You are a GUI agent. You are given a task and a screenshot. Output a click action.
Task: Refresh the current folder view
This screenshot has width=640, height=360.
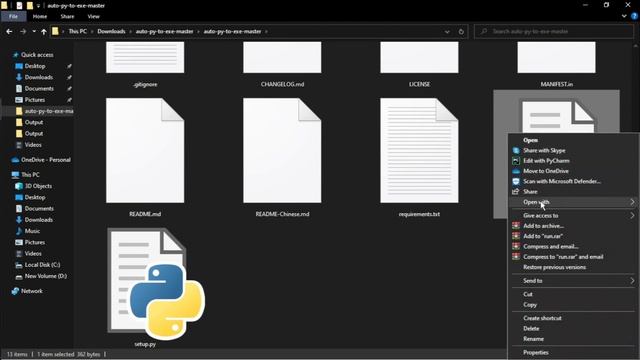pyautogui.click(x=461, y=31)
